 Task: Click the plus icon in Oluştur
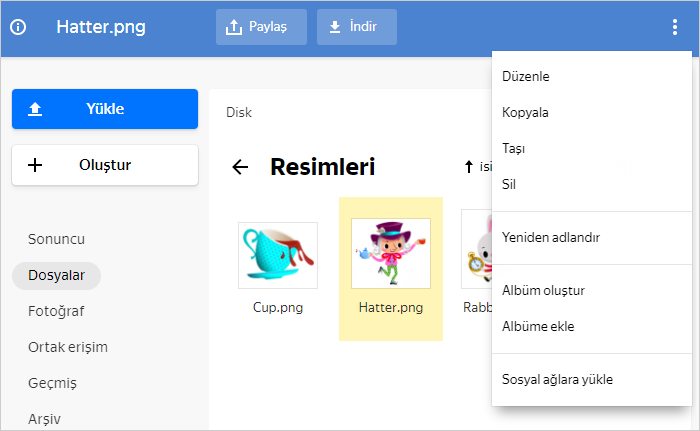[x=35, y=165]
